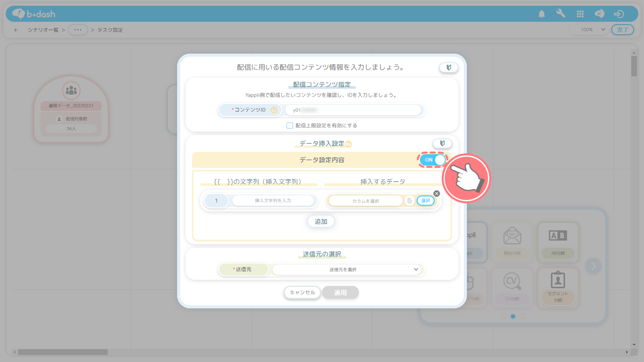Viewport: 644px width, 362px height.
Task: Click the 選択 button
Action: tap(426, 201)
